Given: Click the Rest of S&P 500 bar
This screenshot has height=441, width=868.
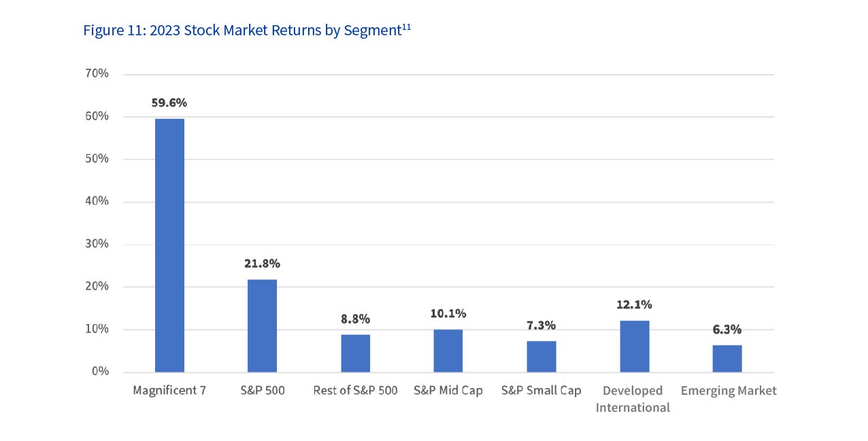Looking at the screenshot, I should point(355,353).
